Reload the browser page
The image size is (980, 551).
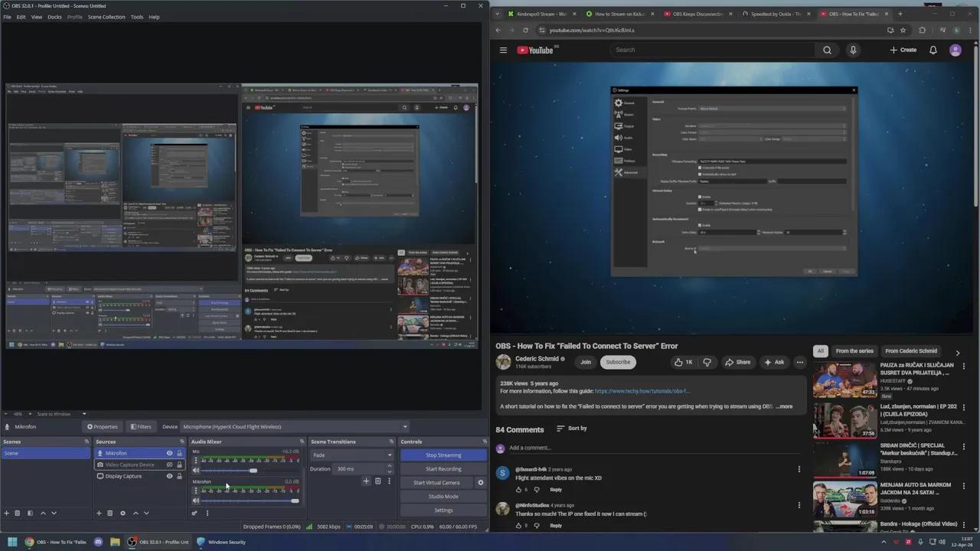pyautogui.click(x=525, y=30)
